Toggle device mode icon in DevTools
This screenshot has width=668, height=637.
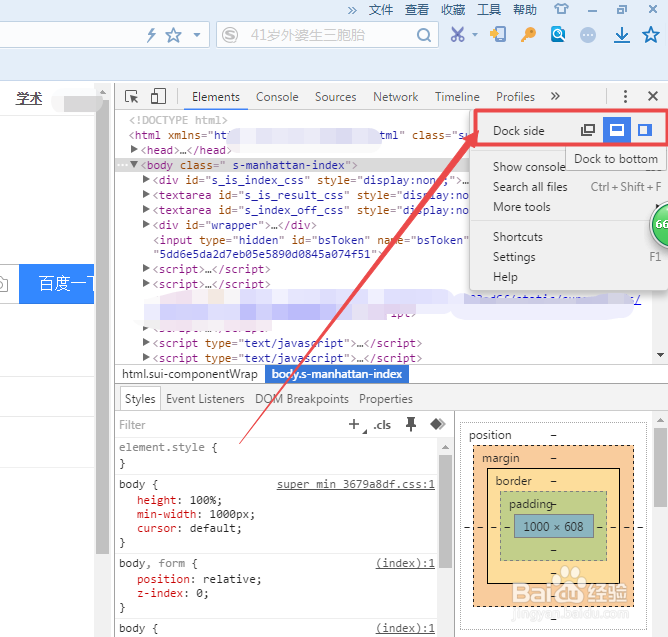[158, 96]
